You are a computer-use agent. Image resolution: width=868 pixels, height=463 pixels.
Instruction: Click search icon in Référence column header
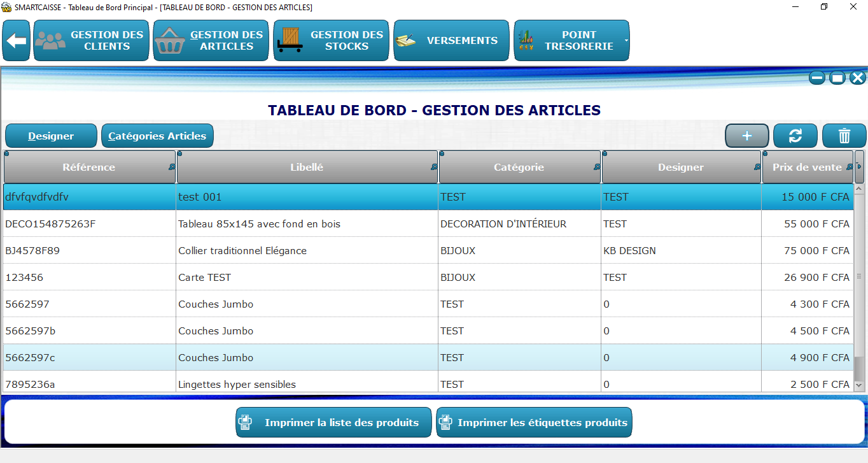(x=172, y=167)
